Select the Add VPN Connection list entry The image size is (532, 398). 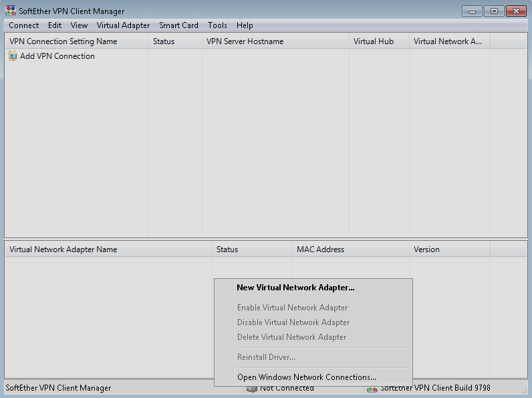tap(57, 56)
